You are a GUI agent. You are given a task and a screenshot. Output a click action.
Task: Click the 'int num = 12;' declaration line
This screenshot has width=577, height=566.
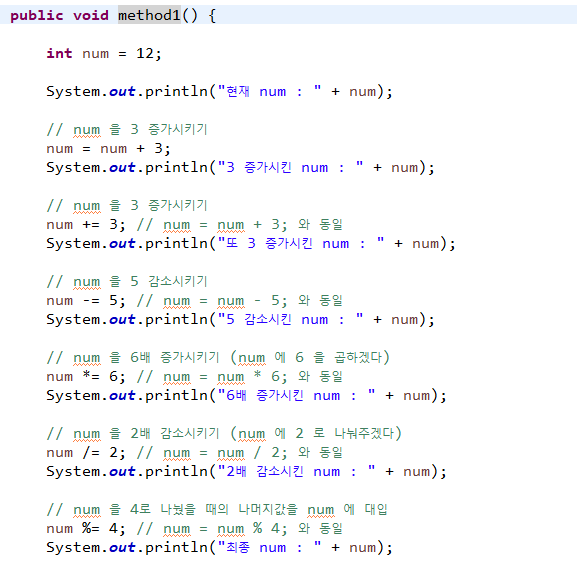click(x=104, y=53)
